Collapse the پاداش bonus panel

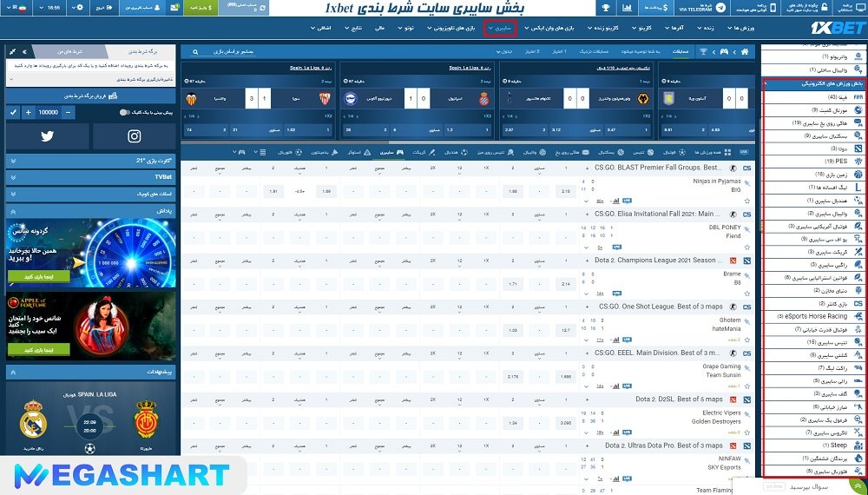(x=91, y=212)
